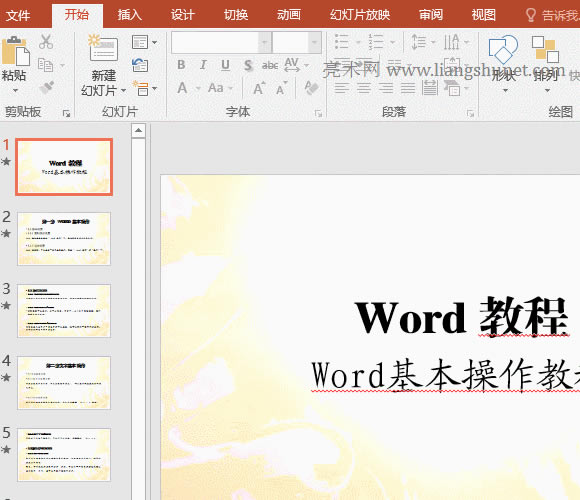Screen dimensions: 580x500
Task: Click the scissors cut icon
Action: 46,42
